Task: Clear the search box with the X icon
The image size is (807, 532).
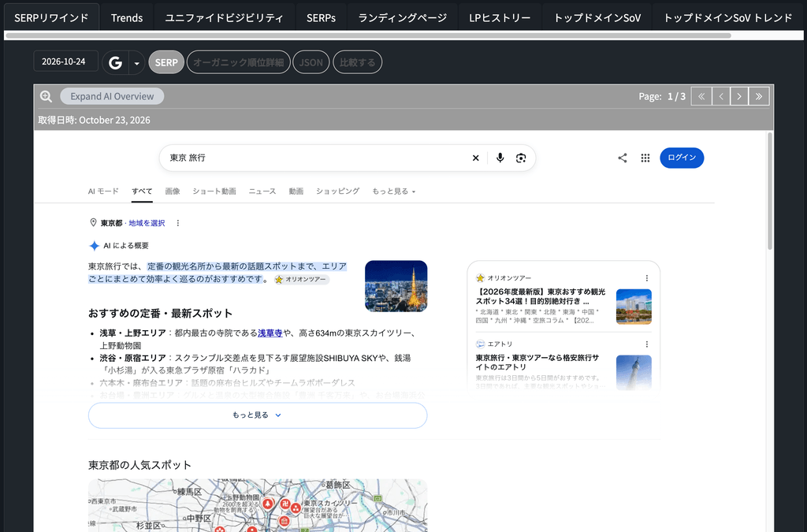Action: coord(475,158)
